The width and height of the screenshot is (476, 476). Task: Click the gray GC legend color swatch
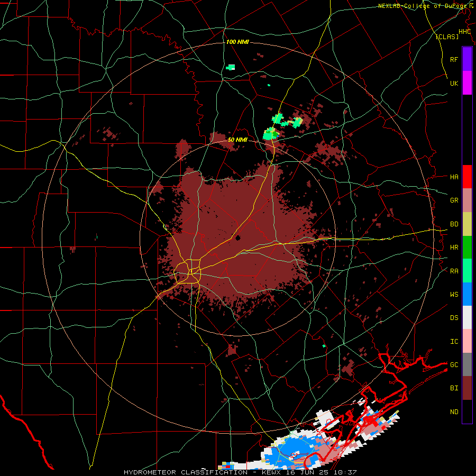pyautogui.click(x=467, y=364)
